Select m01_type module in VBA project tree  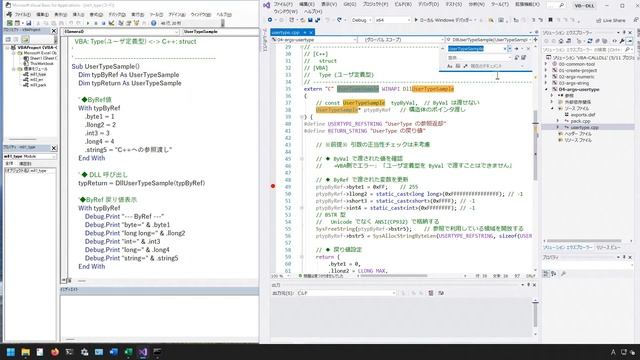tap(38, 74)
